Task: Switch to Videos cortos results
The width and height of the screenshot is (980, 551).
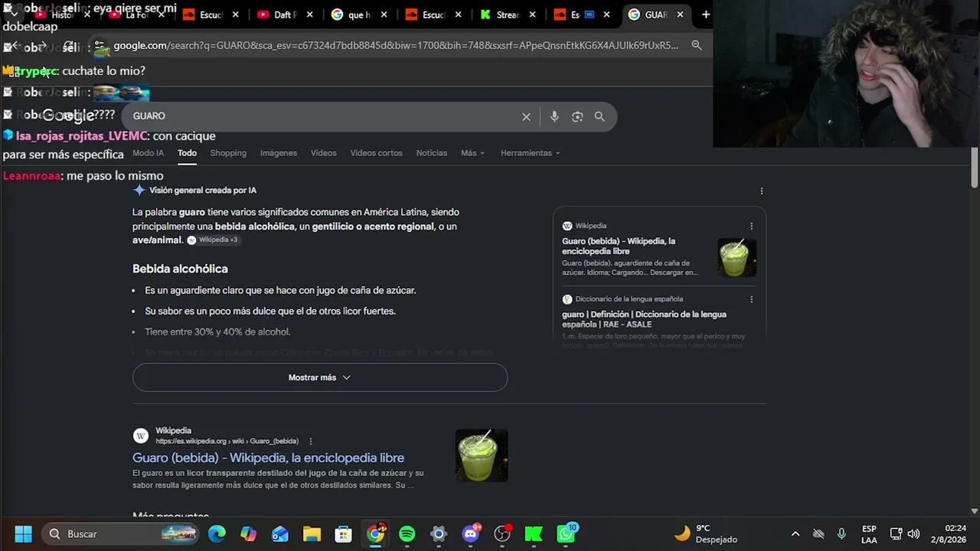Action: coord(376,153)
